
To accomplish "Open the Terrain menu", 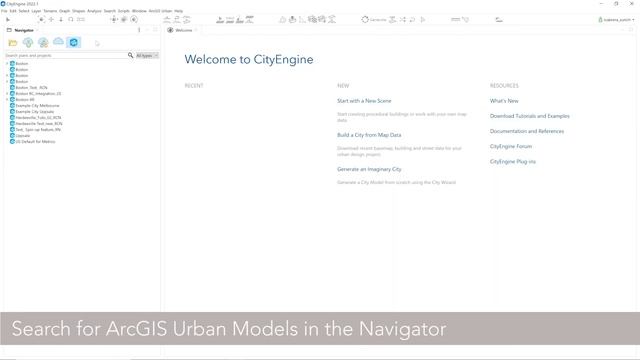I will pos(50,11).
